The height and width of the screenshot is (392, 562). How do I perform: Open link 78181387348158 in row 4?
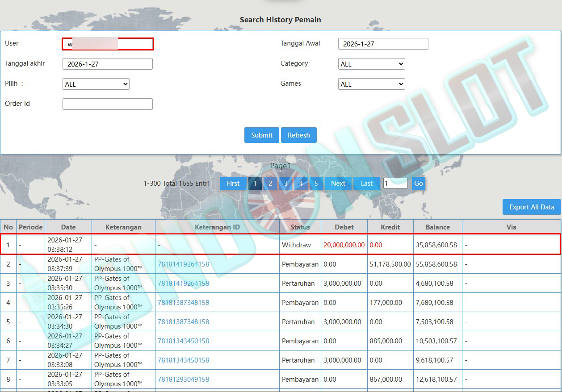point(183,303)
